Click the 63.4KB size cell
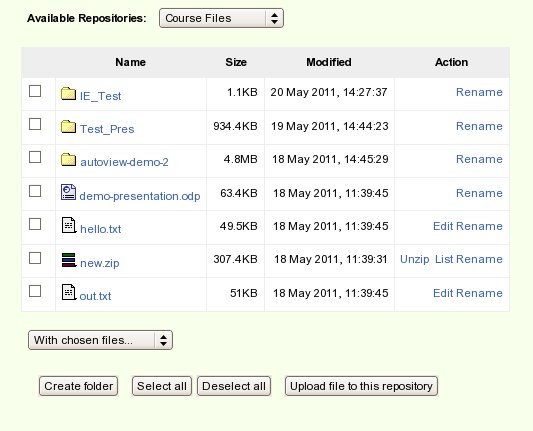The image size is (533, 431). pyautogui.click(x=239, y=193)
